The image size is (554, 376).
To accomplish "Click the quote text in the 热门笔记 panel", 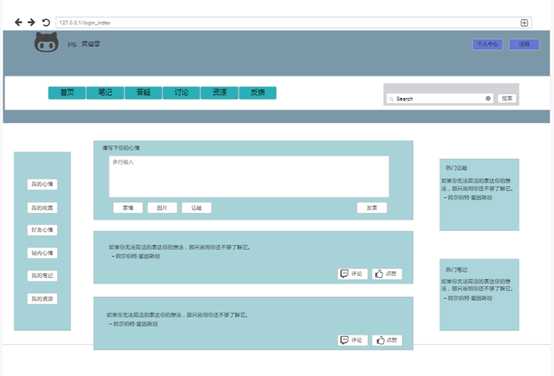I will pyautogui.click(x=477, y=290).
